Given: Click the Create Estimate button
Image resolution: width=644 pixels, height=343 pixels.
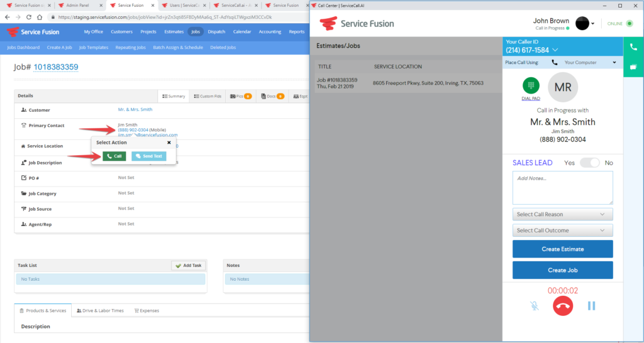Looking at the screenshot, I should coord(563,249).
